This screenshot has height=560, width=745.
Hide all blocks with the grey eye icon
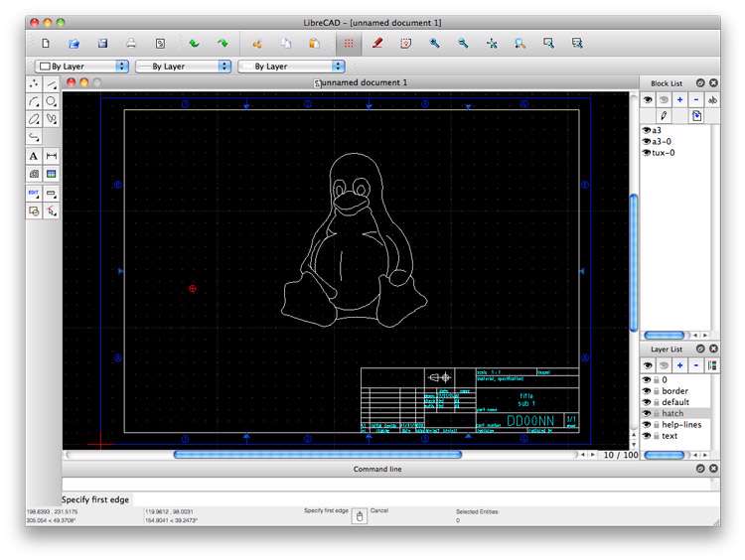point(664,99)
